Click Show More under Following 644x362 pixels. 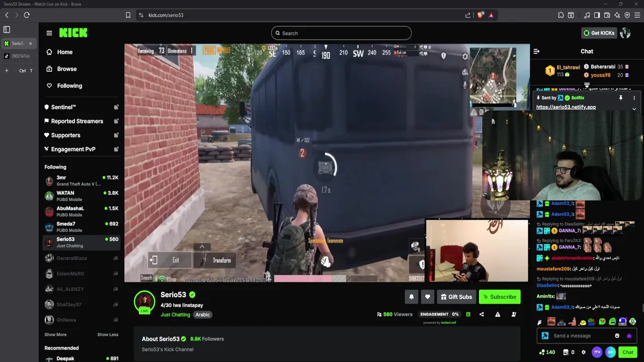pos(55,334)
